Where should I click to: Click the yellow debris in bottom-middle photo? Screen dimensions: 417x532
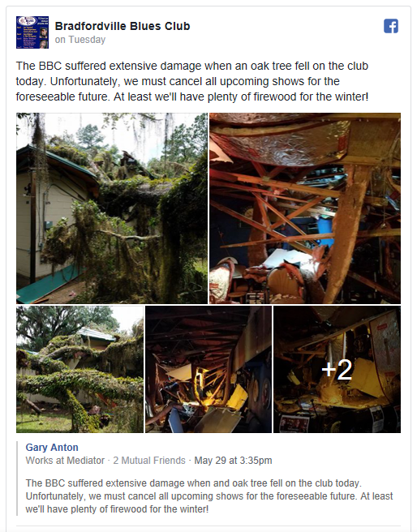(x=237, y=395)
